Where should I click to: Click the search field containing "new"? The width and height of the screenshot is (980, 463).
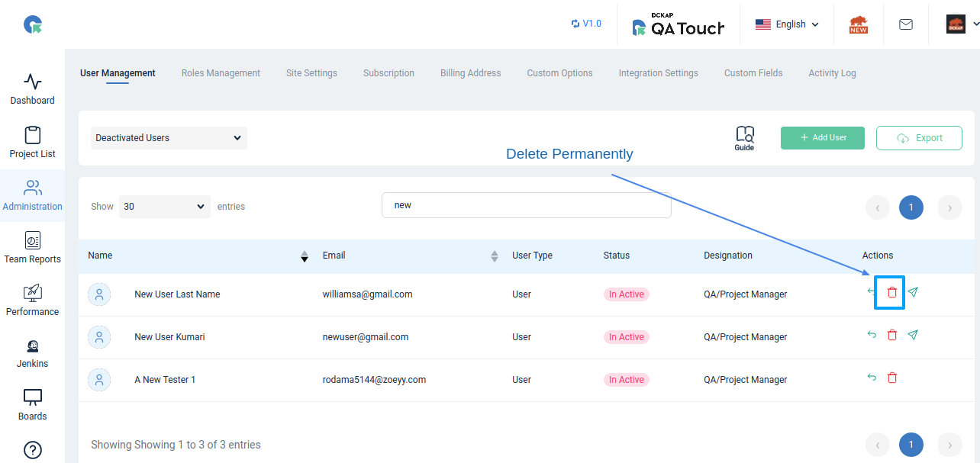coord(527,205)
